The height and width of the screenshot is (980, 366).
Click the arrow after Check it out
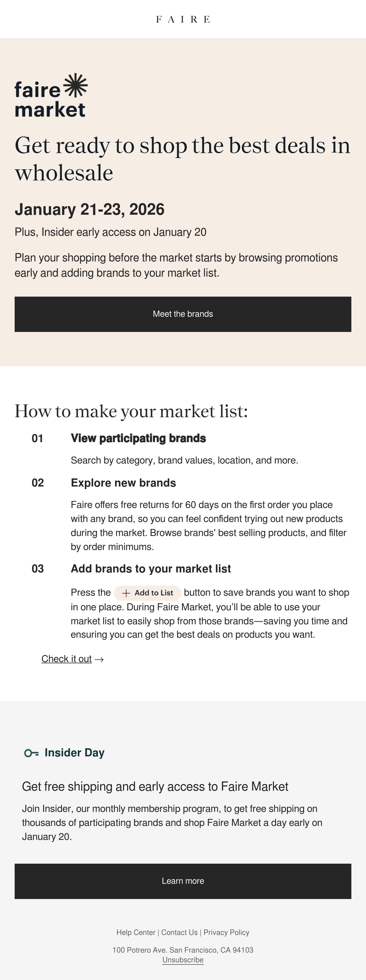(x=99, y=659)
